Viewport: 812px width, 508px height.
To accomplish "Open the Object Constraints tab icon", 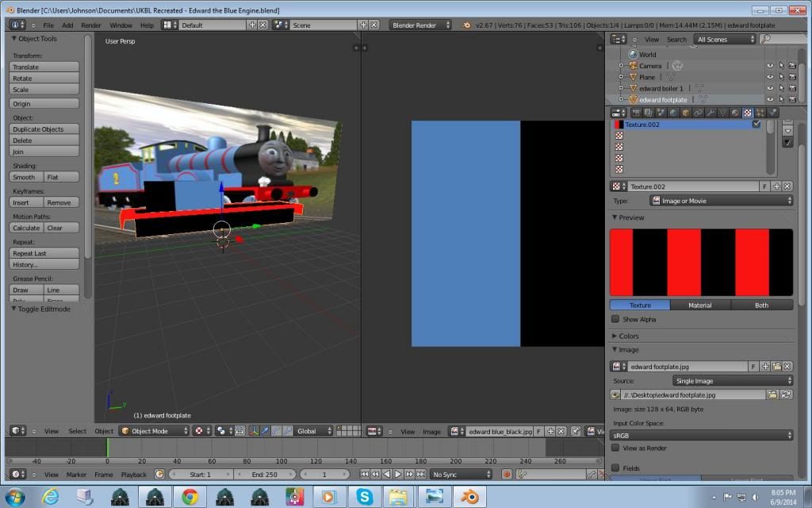I will [698, 113].
